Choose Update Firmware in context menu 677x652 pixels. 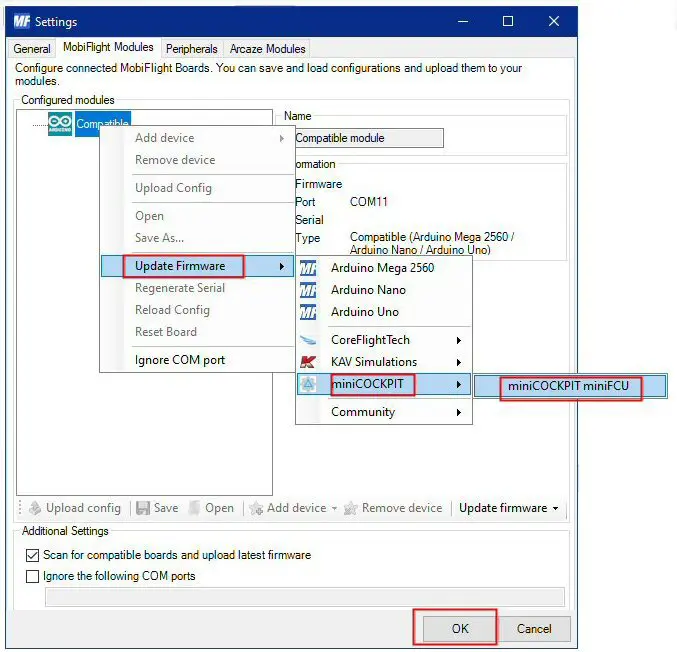(197, 266)
